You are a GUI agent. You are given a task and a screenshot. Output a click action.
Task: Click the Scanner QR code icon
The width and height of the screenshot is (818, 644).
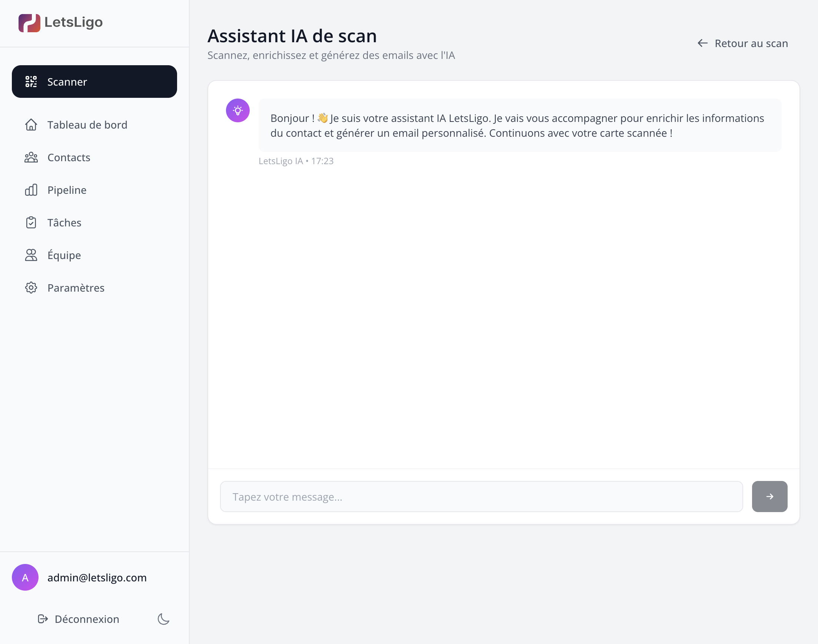click(x=31, y=82)
